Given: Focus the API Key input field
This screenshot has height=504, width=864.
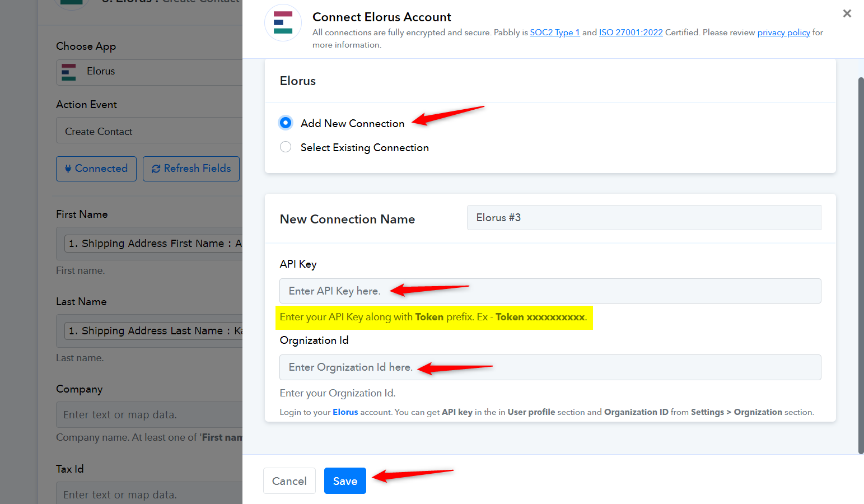Looking at the screenshot, I should click(x=550, y=291).
